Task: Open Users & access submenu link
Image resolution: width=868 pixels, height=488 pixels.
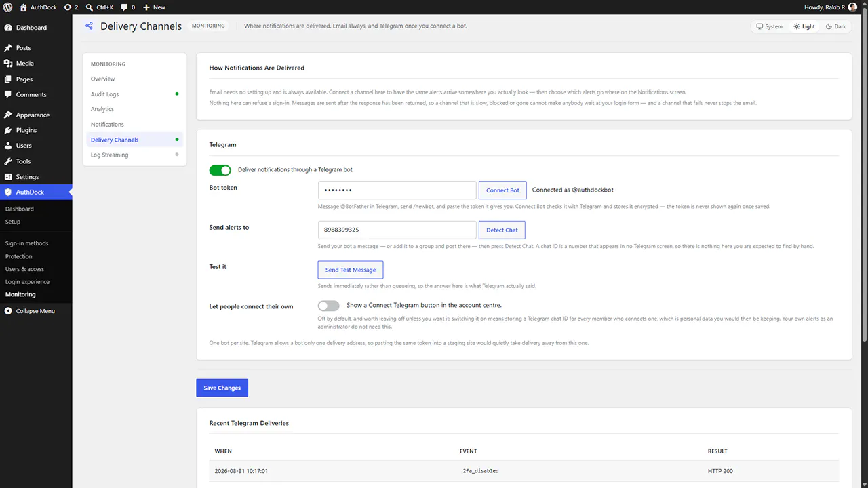Action: pos(24,269)
